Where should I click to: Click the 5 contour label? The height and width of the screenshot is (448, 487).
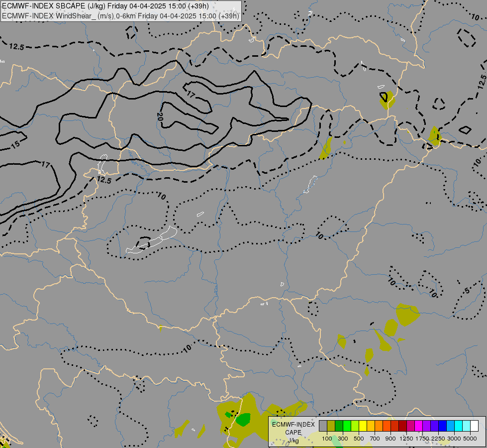pos(467,291)
